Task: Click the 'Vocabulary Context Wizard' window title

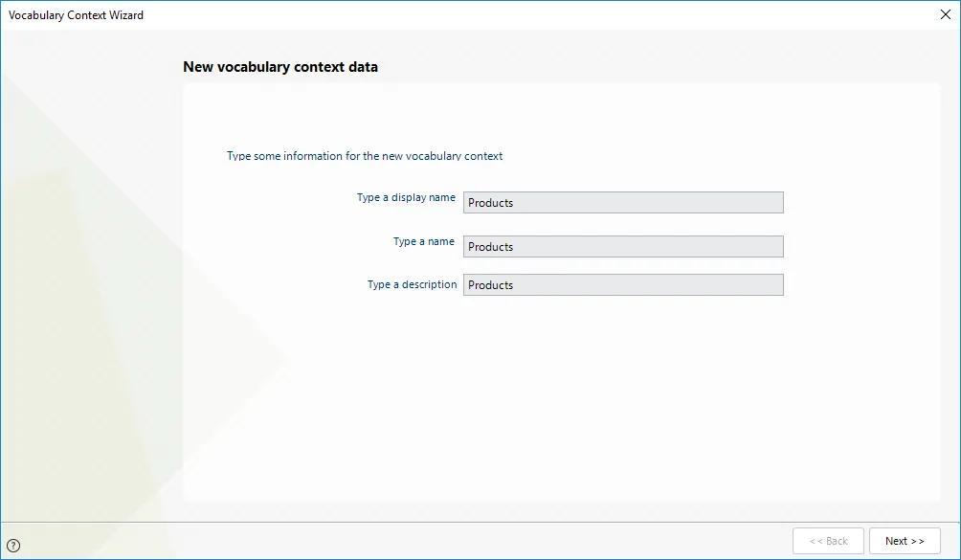Action: [x=76, y=15]
